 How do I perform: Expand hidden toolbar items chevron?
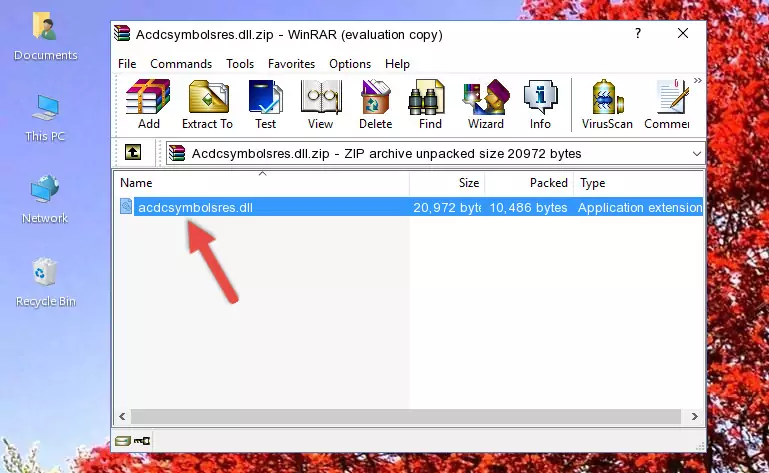click(x=698, y=80)
